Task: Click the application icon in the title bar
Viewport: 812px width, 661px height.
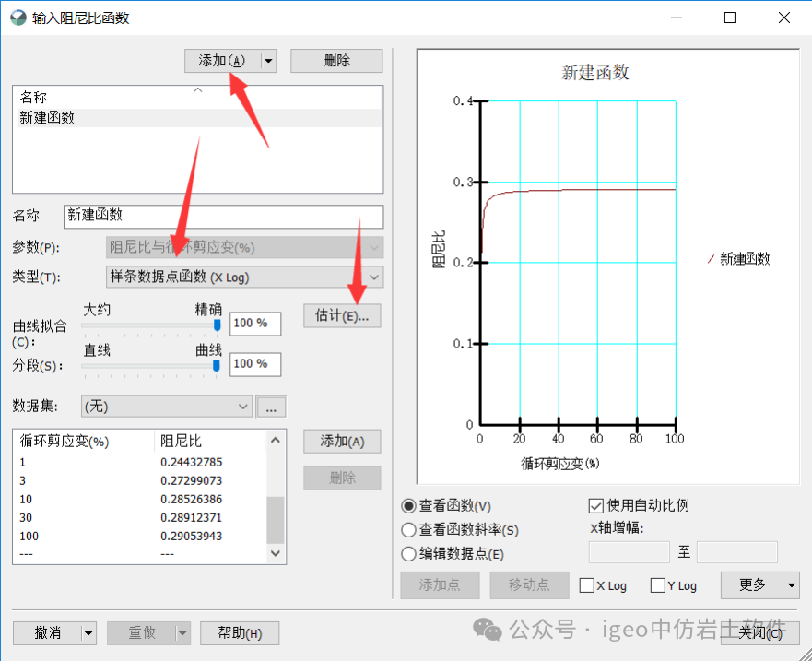Action: click(x=18, y=17)
